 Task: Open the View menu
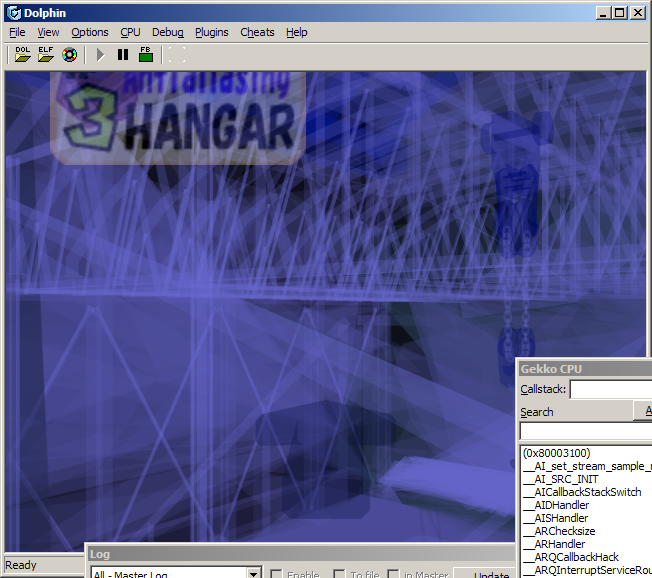pos(48,32)
